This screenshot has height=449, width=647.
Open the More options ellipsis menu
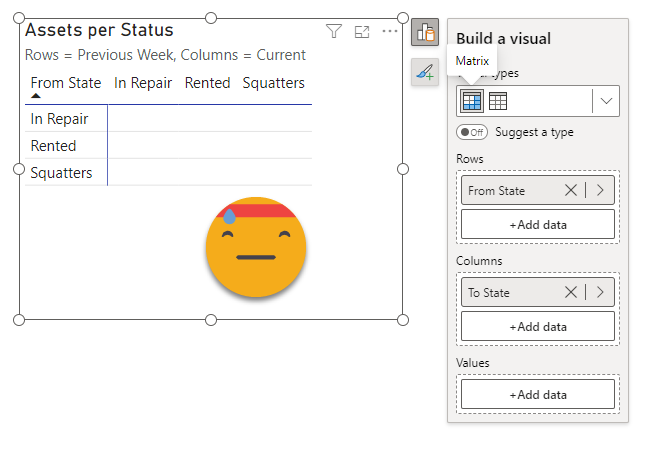click(390, 32)
